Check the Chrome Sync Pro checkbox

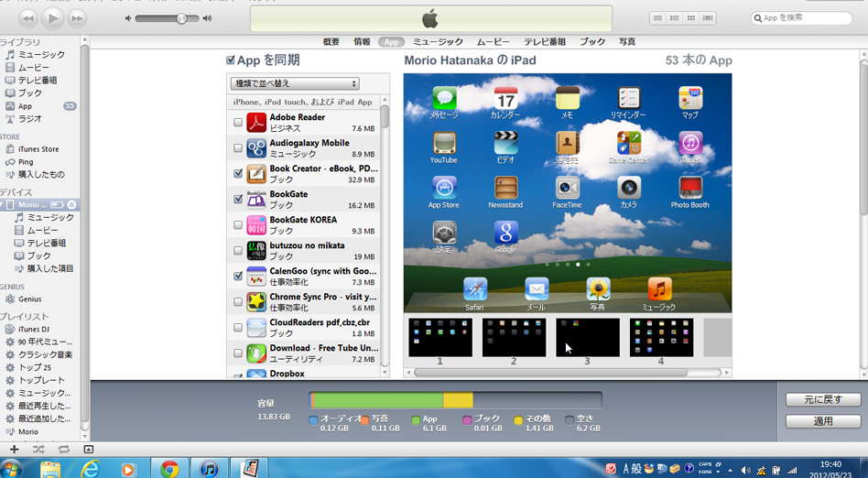[x=238, y=302]
